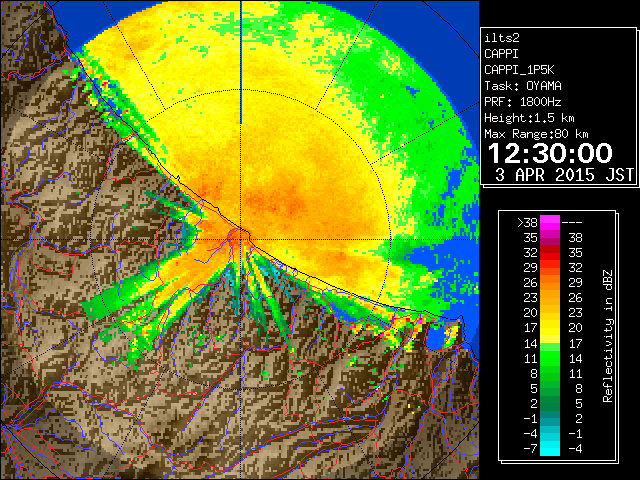The image size is (640, 480).
Task: Click the '---' label beside the magenta swatch
Action: (572, 223)
